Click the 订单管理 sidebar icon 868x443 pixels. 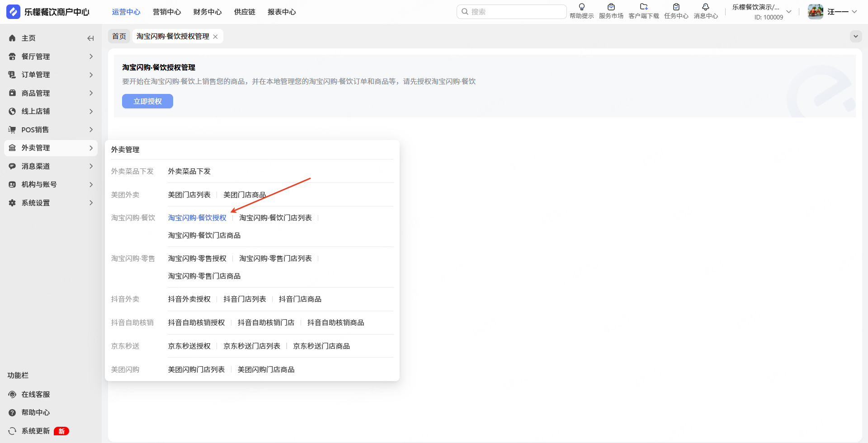coord(12,75)
